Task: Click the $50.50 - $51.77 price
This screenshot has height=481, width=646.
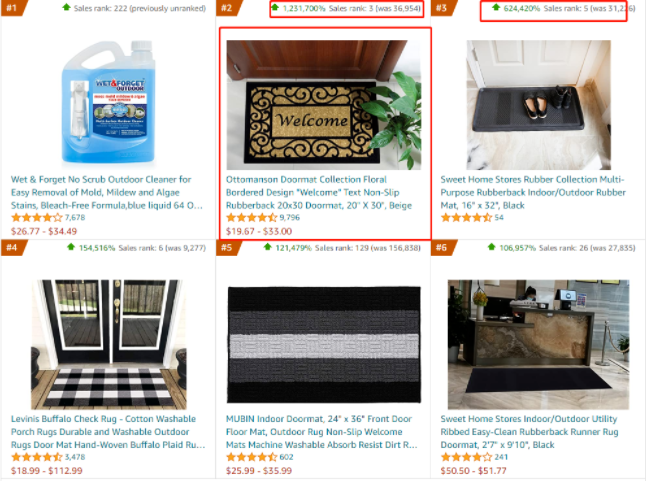Action: (473, 471)
